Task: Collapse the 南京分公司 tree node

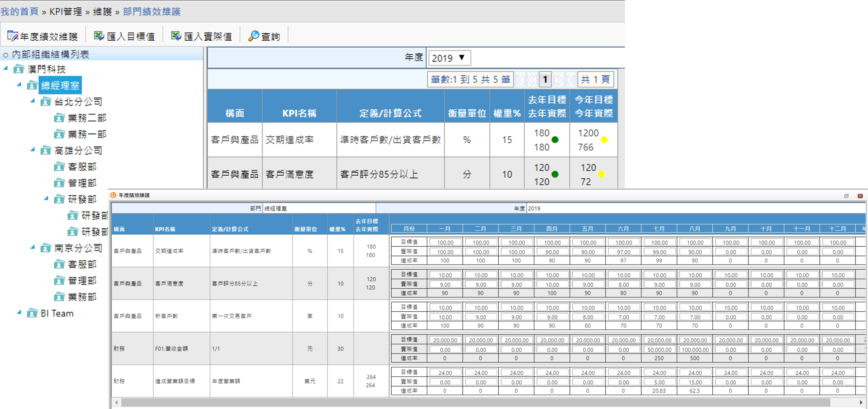Action: [x=33, y=247]
